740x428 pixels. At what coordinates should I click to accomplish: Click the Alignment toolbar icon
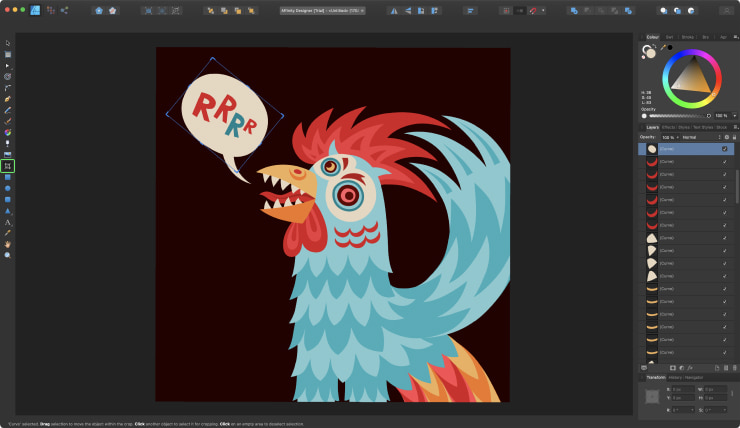point(471,10)
